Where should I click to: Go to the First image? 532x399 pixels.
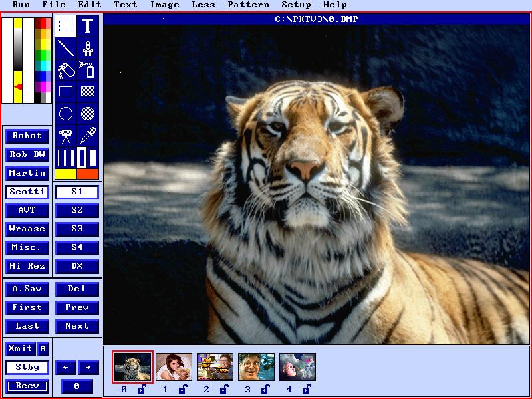point(27,308)
